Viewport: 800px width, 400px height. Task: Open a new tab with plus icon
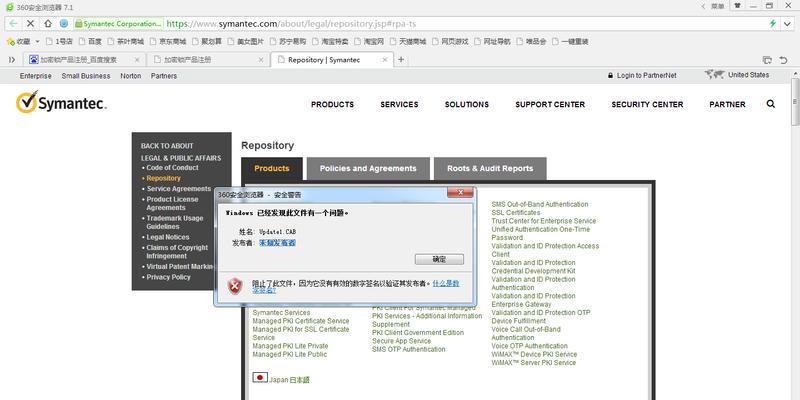(x=401, y=60)
